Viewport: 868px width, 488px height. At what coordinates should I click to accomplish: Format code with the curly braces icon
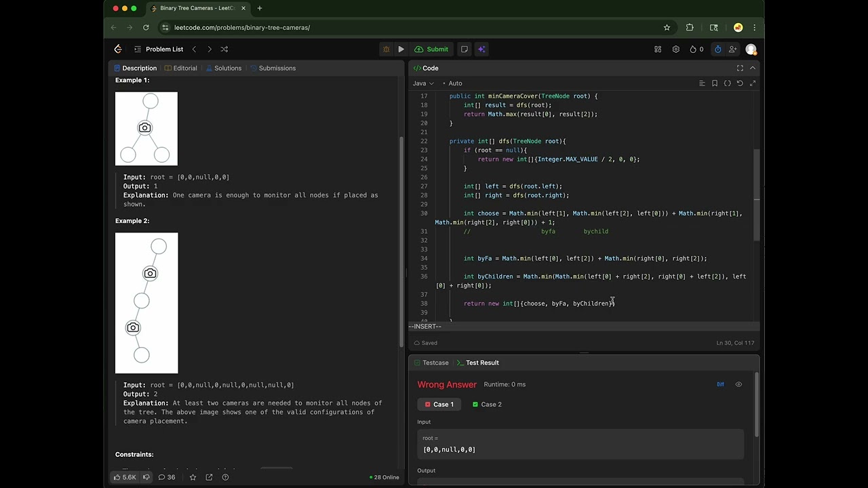(x=728, y=83)
